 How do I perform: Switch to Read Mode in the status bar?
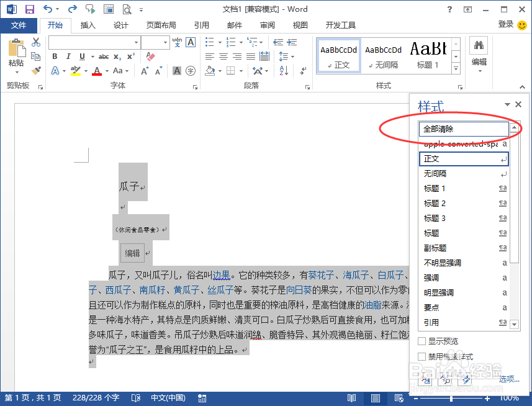(352, 398)
